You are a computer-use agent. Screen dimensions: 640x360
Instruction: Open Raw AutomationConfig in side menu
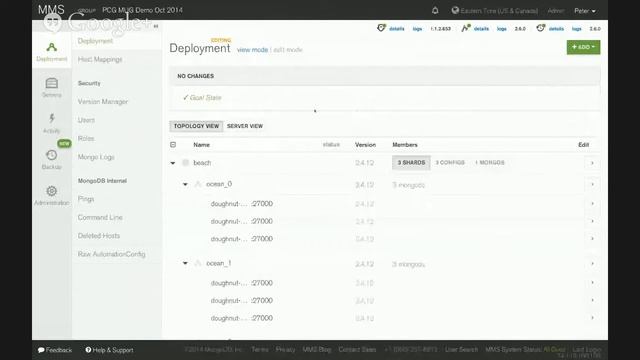[x=111, y=254]
